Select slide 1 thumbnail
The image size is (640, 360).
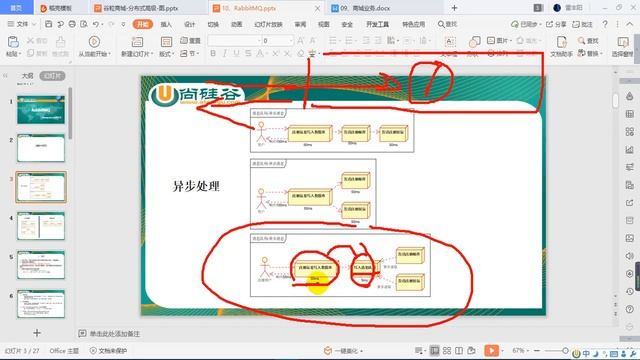[x=41, y=109]
